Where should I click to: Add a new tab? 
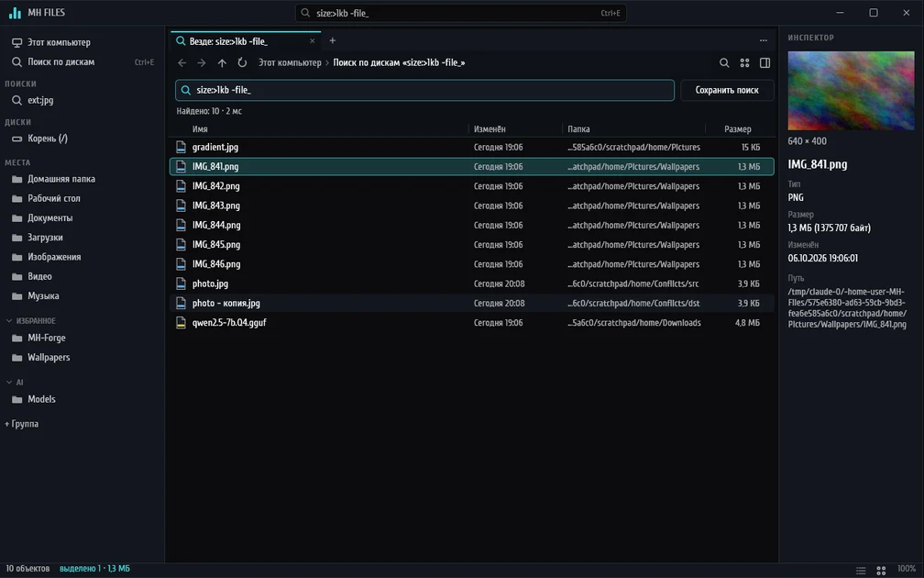coord(333,40)
